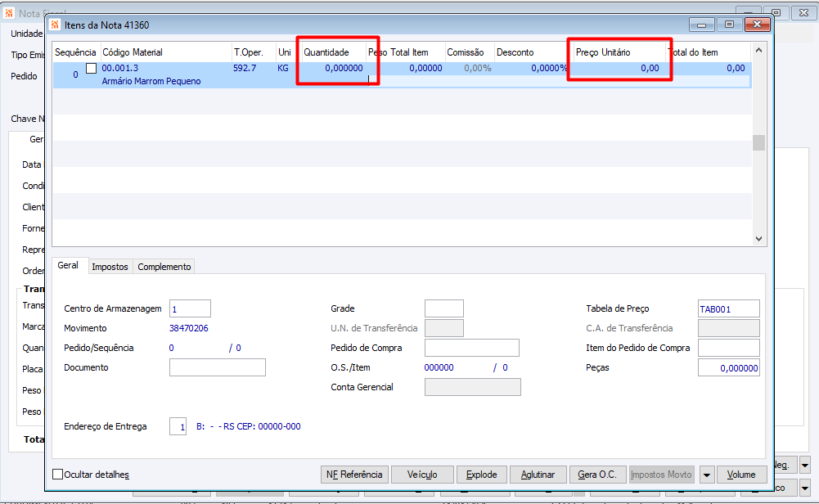The image size is (819, 504).
Task: Switch to the Impostos tab
Action: (110, 267)
